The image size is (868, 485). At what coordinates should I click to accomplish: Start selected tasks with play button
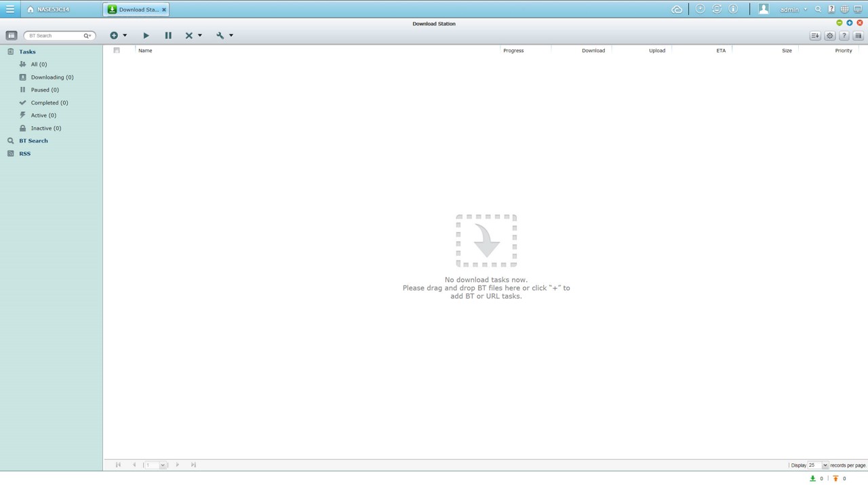coord(146,35)
